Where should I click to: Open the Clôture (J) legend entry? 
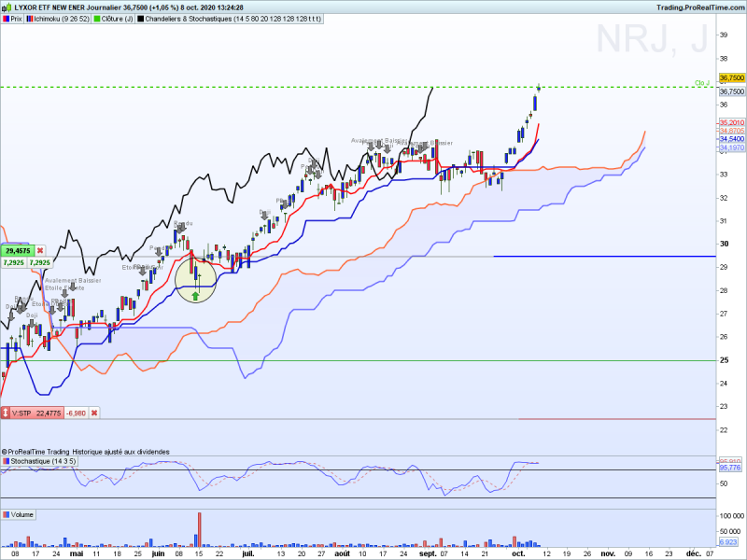coord(114,19)
